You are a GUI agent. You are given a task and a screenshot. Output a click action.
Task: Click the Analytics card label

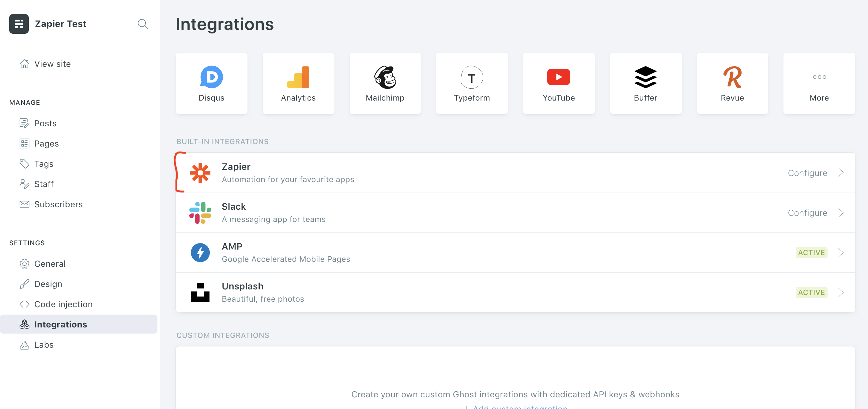coord(298,97)
